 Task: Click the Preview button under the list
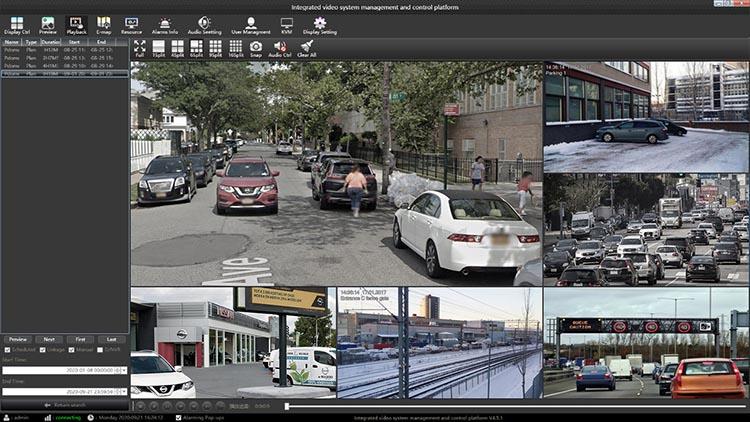[18, 339]
